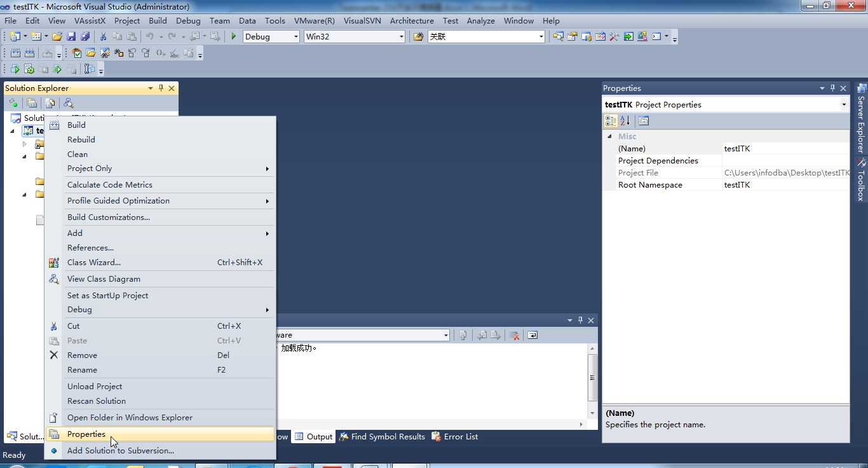Open the Architecture menu

(412, 20)
